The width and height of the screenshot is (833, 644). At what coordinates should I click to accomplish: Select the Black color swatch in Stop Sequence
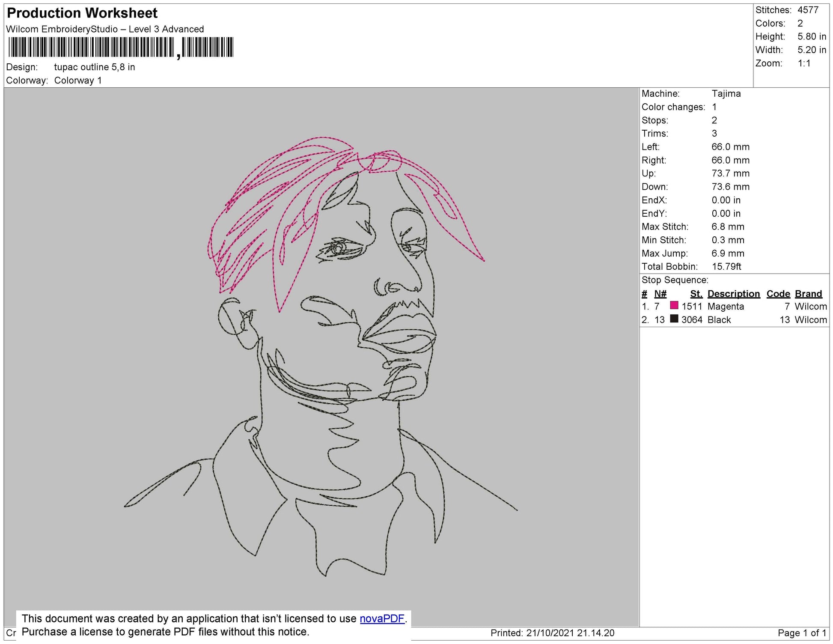[x=675, y=319]
